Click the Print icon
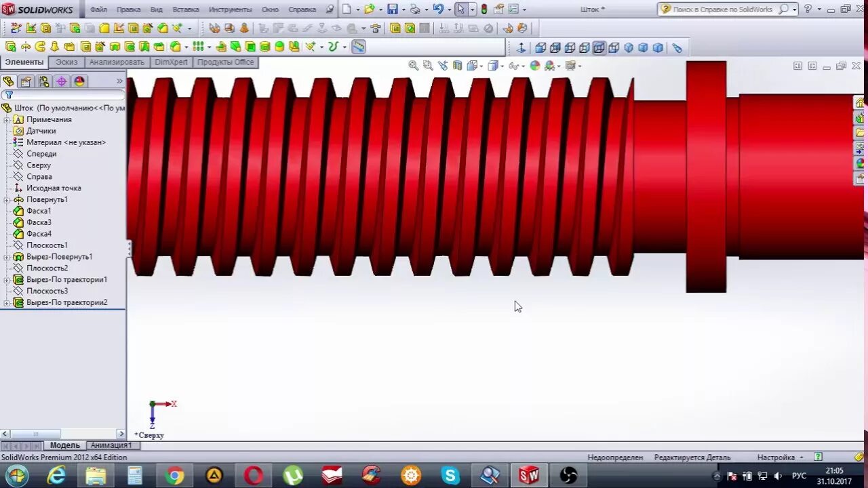Screen dimensions: 868x488 pos(415,9)
